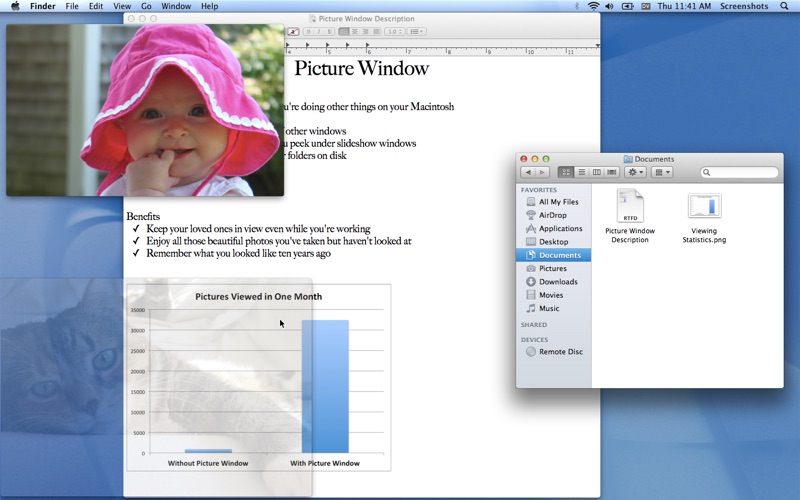The height and width of the screenshot is (500, 800).
Task: Select Documents in Finder sidebar
Action: [554, 255]
